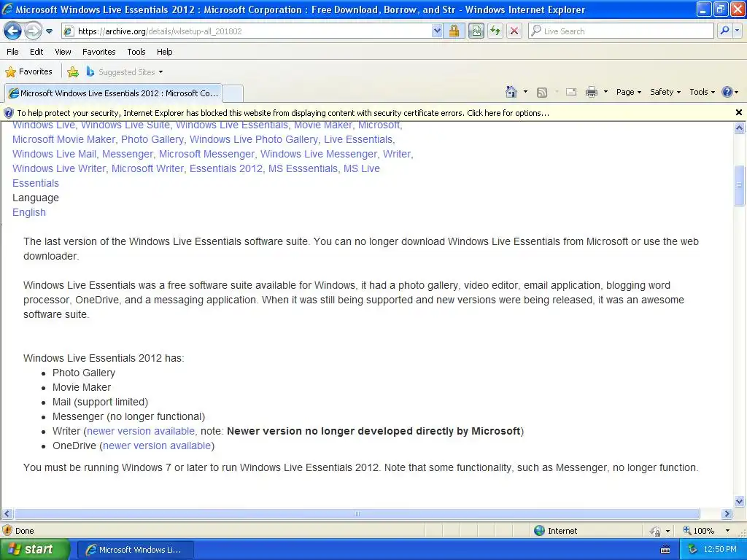This screenshot has width=747, height=560.
Task: Open the Edit menu
Action: pyautogui.click(x=36, y=52)
